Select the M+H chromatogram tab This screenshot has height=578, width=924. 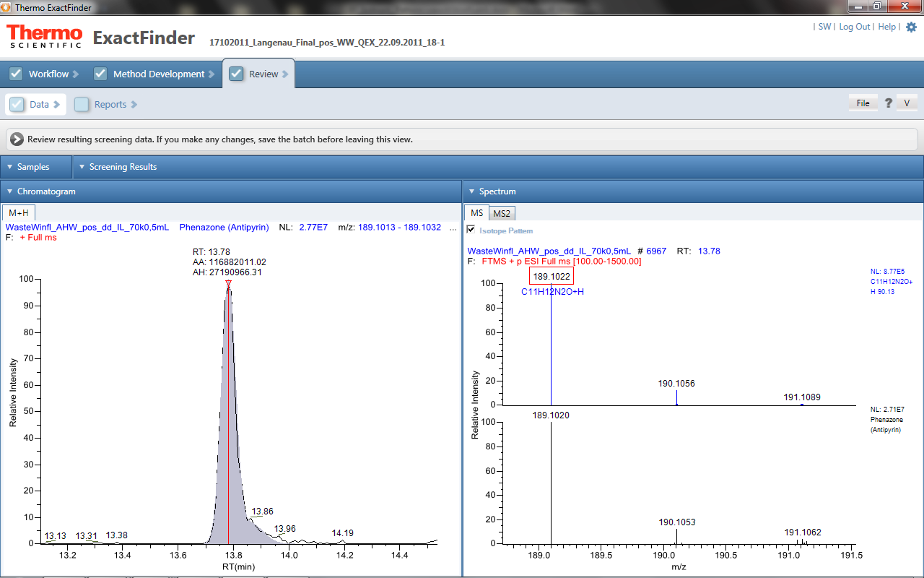(x=19, y=212)
